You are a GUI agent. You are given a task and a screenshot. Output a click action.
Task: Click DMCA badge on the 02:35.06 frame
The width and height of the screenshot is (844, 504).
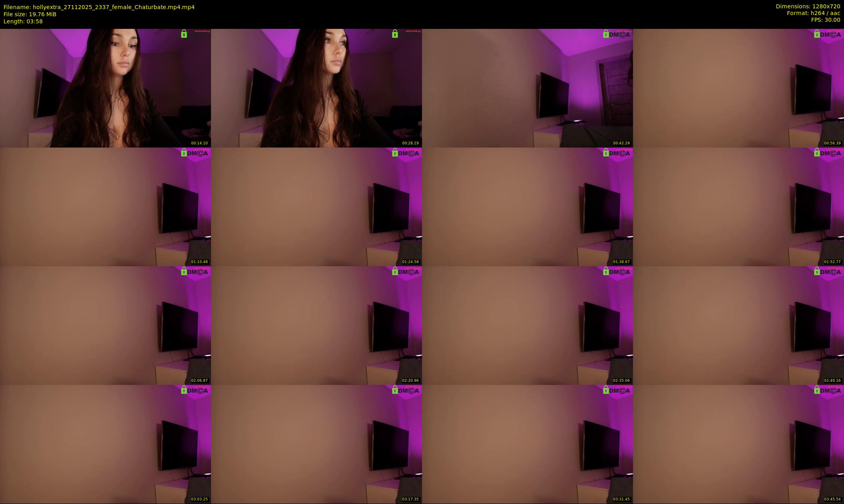617,272
